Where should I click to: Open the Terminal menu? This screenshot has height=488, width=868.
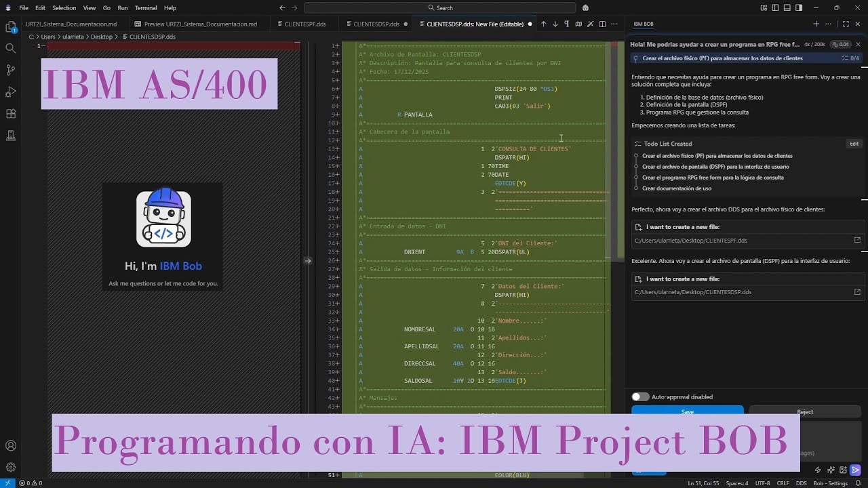coord(146,7)
